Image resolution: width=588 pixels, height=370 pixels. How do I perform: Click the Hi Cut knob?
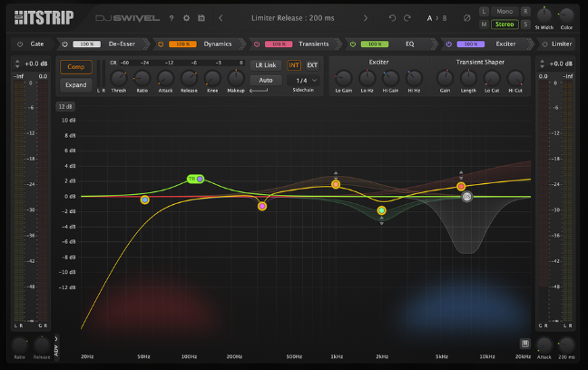(515, 78)
